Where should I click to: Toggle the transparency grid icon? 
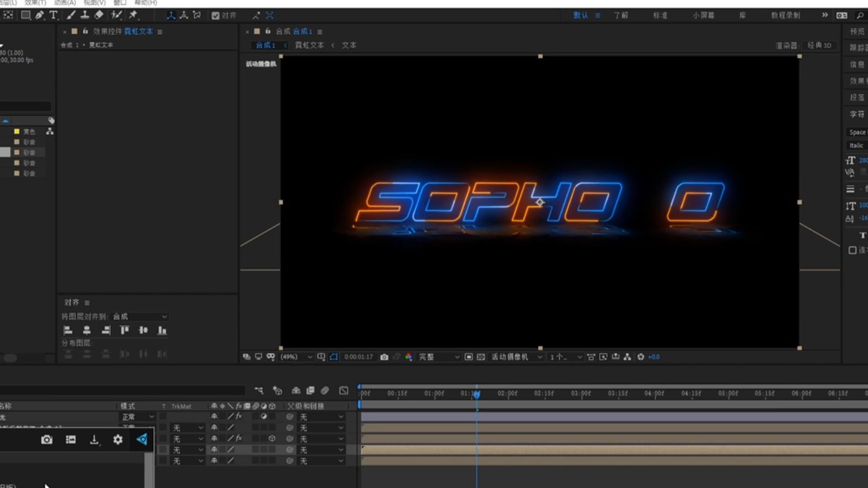[x=481, y=357]
